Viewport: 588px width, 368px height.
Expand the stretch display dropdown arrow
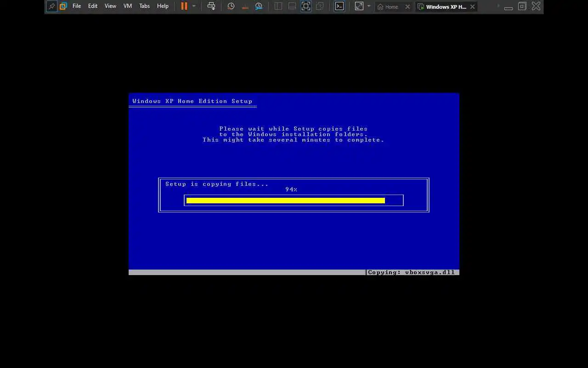369,6
